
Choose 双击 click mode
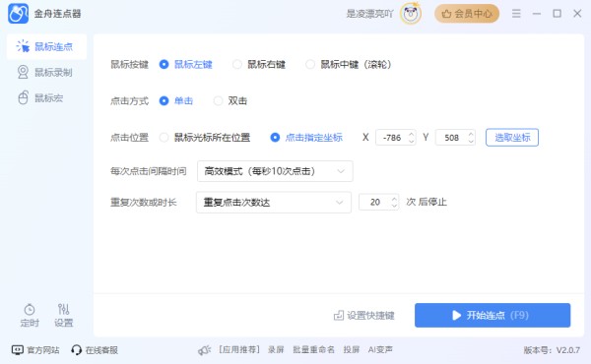point(218,101)
